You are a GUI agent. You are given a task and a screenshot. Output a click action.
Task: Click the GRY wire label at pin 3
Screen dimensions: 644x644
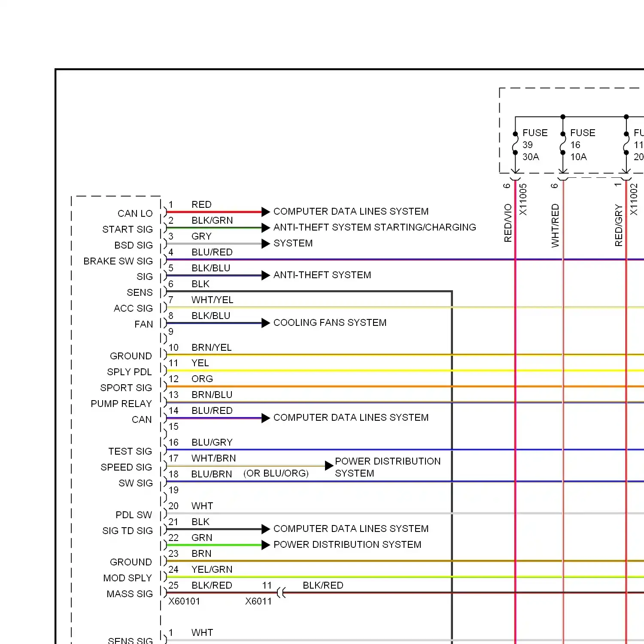tap(201, 236)
